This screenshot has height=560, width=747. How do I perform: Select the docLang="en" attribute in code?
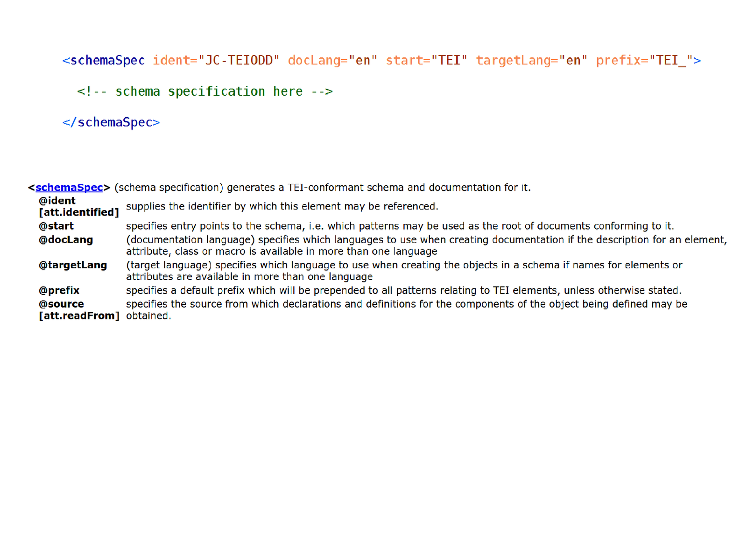[x=332, y=61]
